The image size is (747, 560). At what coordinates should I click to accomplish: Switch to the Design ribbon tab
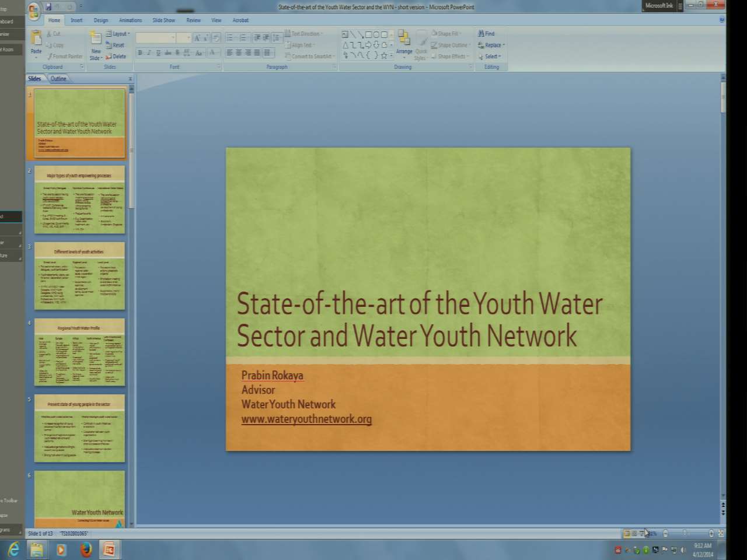pyautogui.click(x=101, y=20)
